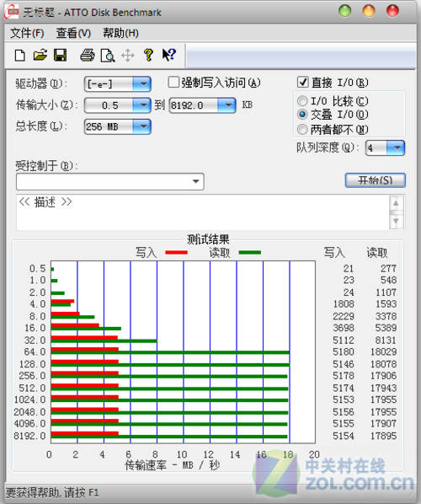This screenshot has height=504, width=421.
Task: Click read value 277 for 0.5 row
Action: click(388, 268)
